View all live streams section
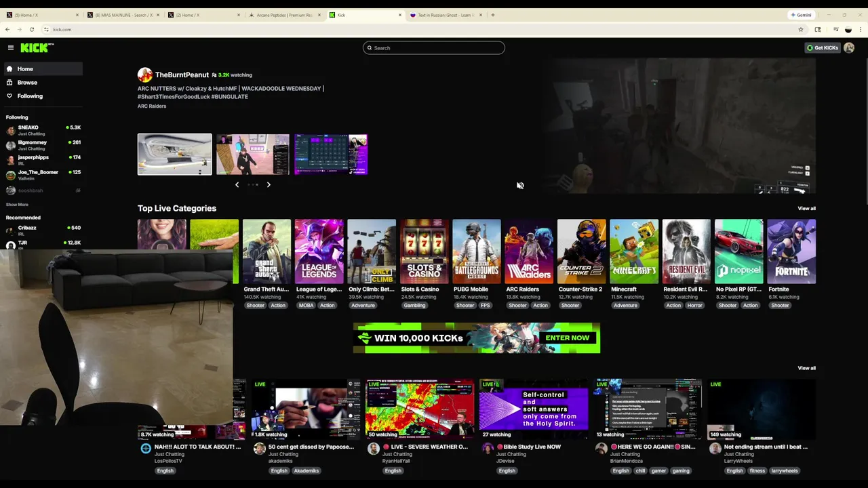The height and width of the screenshot is (488, 868). 806,368
